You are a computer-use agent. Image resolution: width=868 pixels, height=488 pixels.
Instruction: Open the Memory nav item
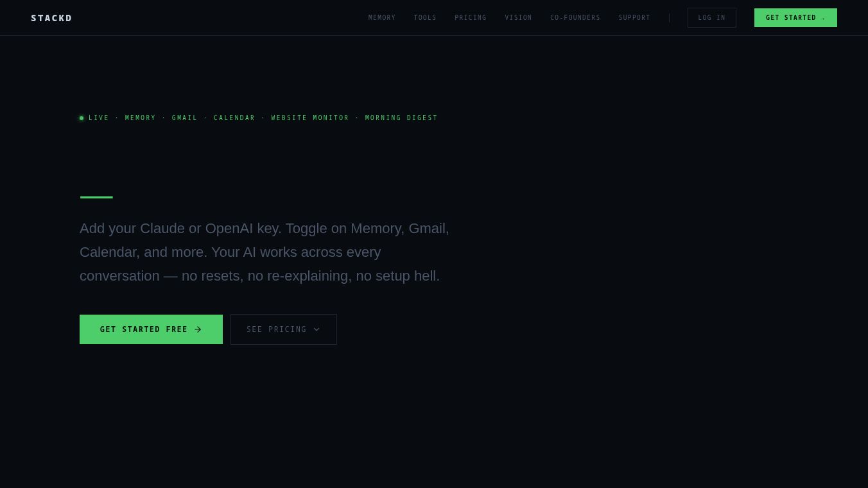pos(382,18)
